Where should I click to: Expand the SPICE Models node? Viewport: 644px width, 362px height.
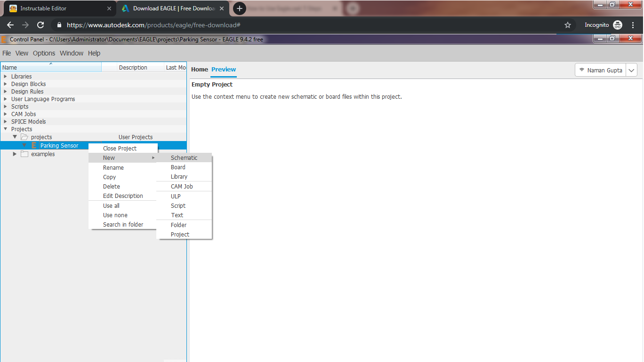pos(5,122)
